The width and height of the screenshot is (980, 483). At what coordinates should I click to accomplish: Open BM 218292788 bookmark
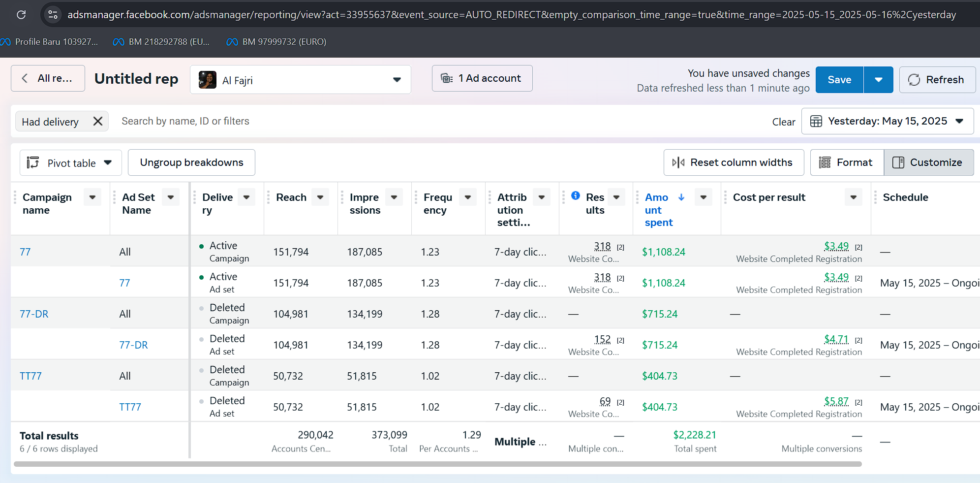(x=162, y=42)
